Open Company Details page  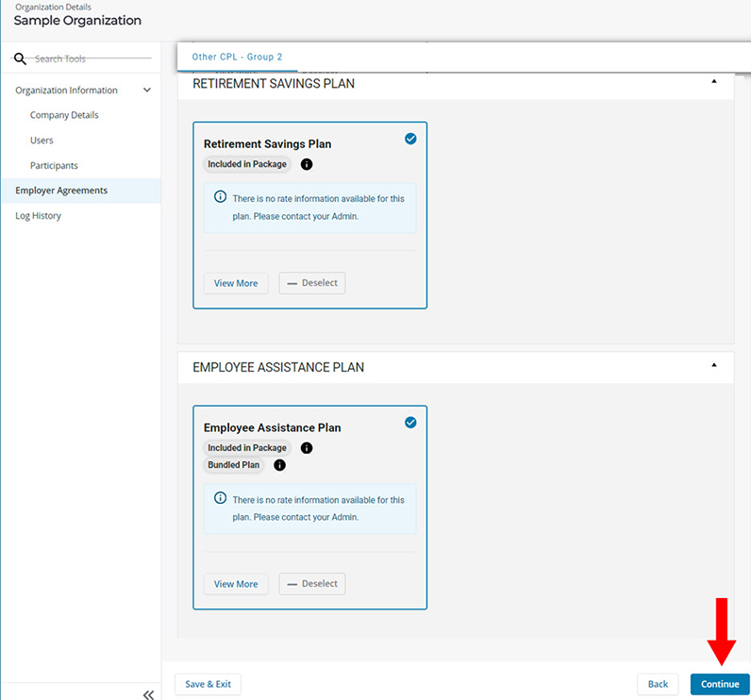[64, 115]
